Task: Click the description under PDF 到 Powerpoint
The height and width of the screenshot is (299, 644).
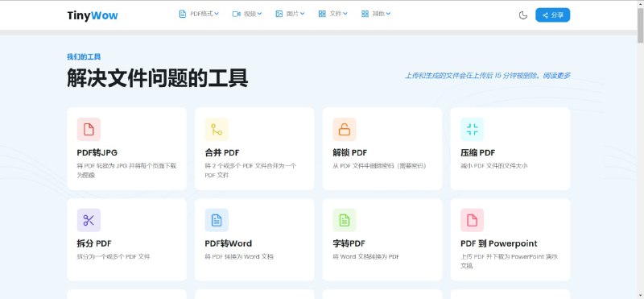Action: [509, 261]
